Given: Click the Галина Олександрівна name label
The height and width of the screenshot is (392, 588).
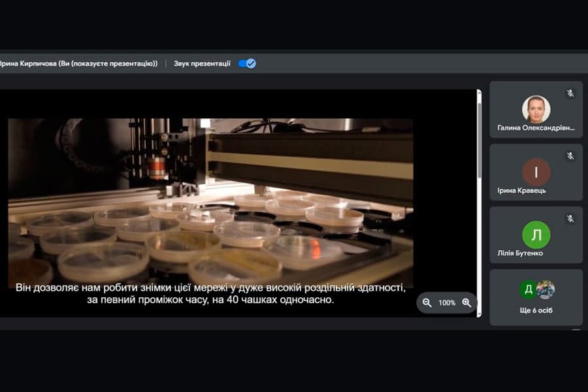Looking at the screenshot, I should 536,128.
